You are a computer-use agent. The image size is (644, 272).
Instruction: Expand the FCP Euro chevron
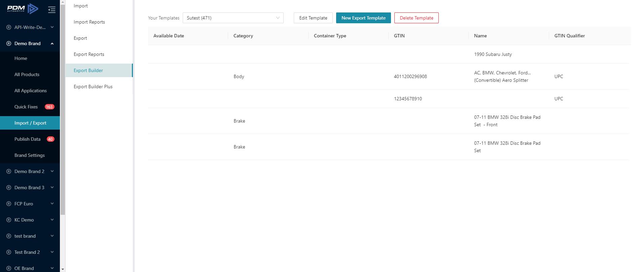(x=52, y=204)
